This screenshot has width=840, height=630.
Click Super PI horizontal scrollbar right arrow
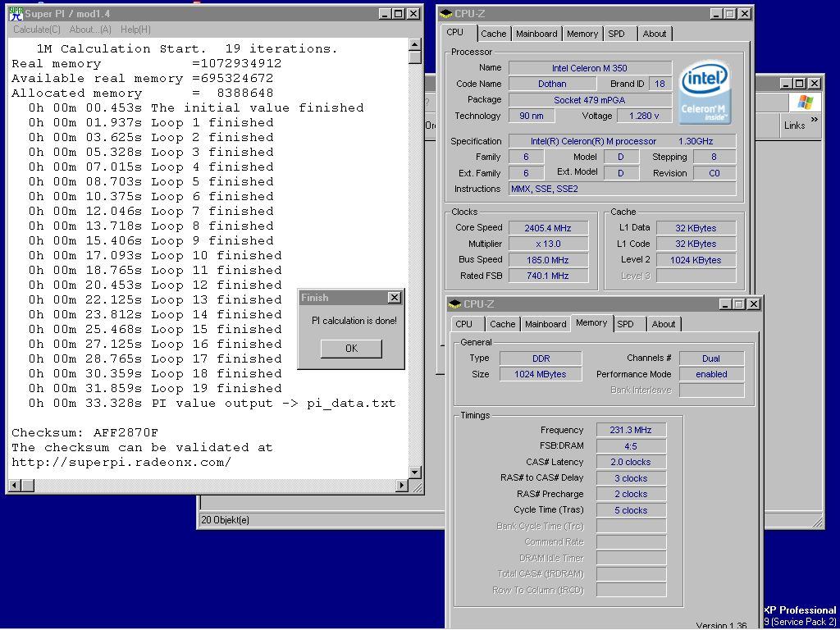point(402,486)
